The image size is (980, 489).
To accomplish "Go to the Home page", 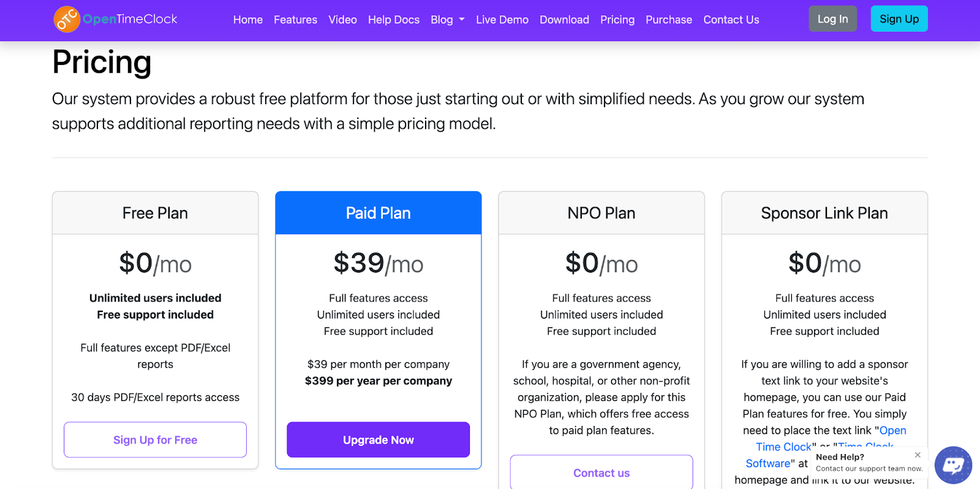I will pos(247,20).
